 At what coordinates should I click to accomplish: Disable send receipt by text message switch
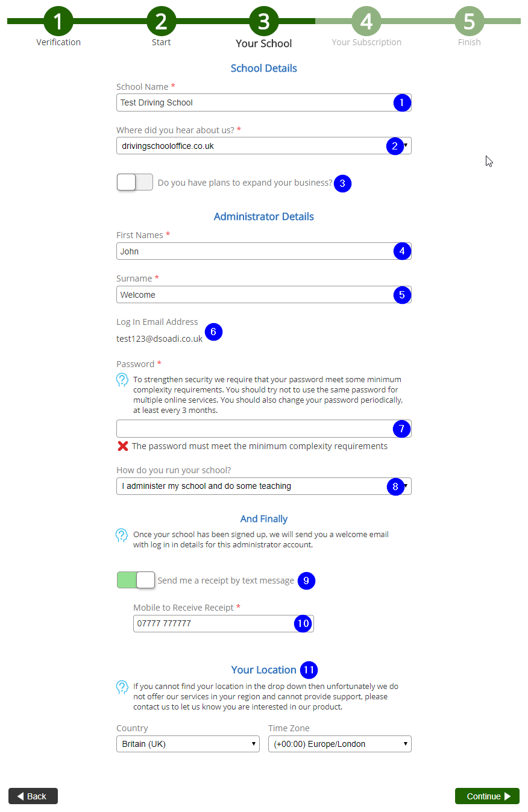(136, 580)
